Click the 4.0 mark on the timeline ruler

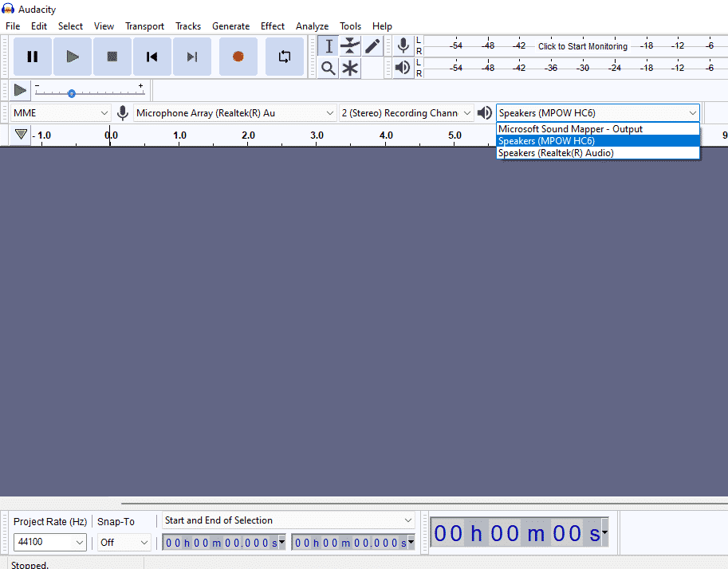pyautogui.click(x=386, y=135)
